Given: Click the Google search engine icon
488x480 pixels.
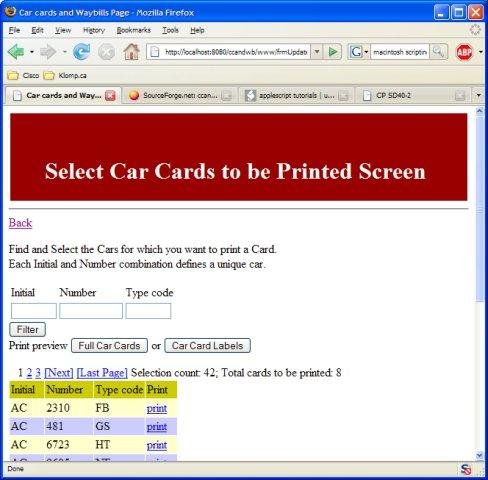Looking at the screenshot, I should pyautogui.click(x=356, y=52).
